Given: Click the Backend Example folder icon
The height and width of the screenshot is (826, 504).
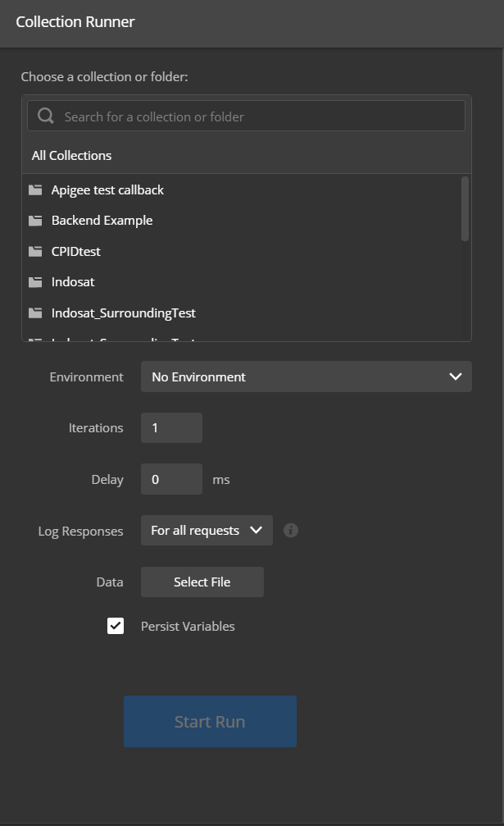Looking at the screenshot, I should (x=35, y=221).
